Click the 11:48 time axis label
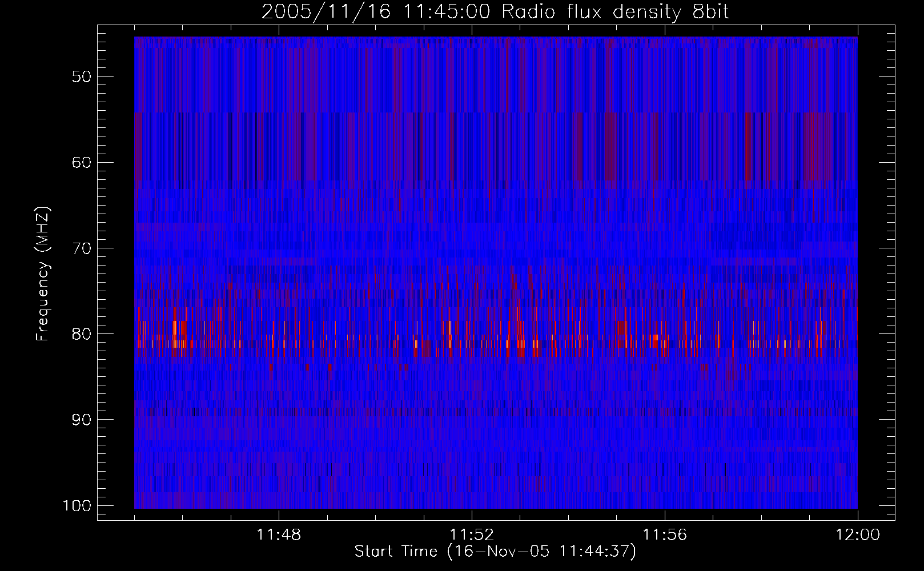Screen dimensions: 924x571 coord(279,535)
